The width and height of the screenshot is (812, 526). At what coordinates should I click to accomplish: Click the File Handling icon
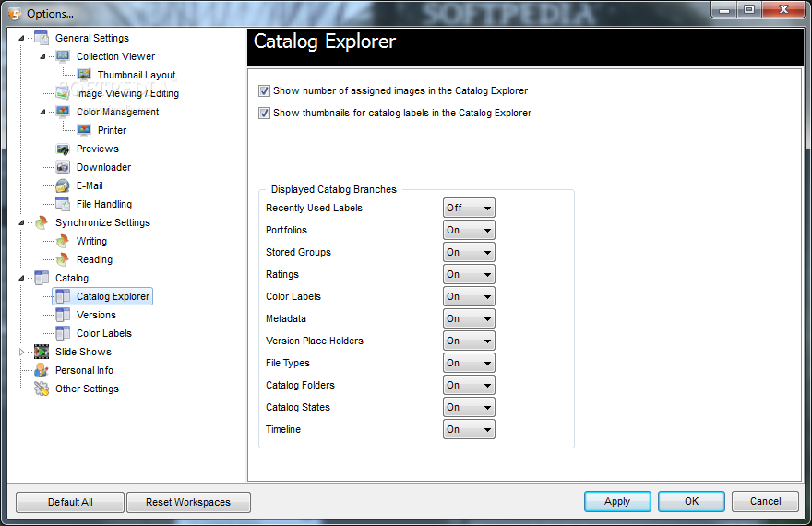63,204
